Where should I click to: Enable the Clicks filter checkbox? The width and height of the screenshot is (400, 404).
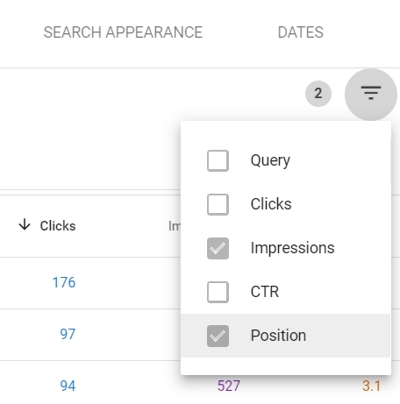click(x=218, y=204)
